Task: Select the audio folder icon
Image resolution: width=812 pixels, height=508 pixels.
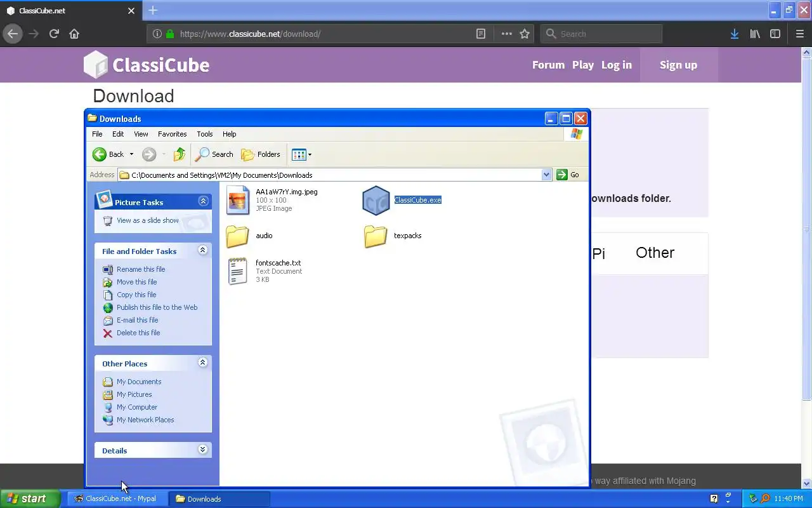Action: (x=238, y=236)
